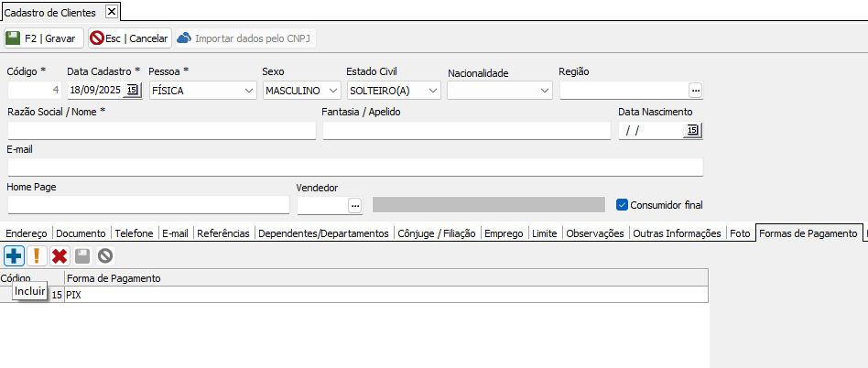This screenshot has width=868, height=368.
Task: Click the red X delete icon
Action: pos(60,256)
